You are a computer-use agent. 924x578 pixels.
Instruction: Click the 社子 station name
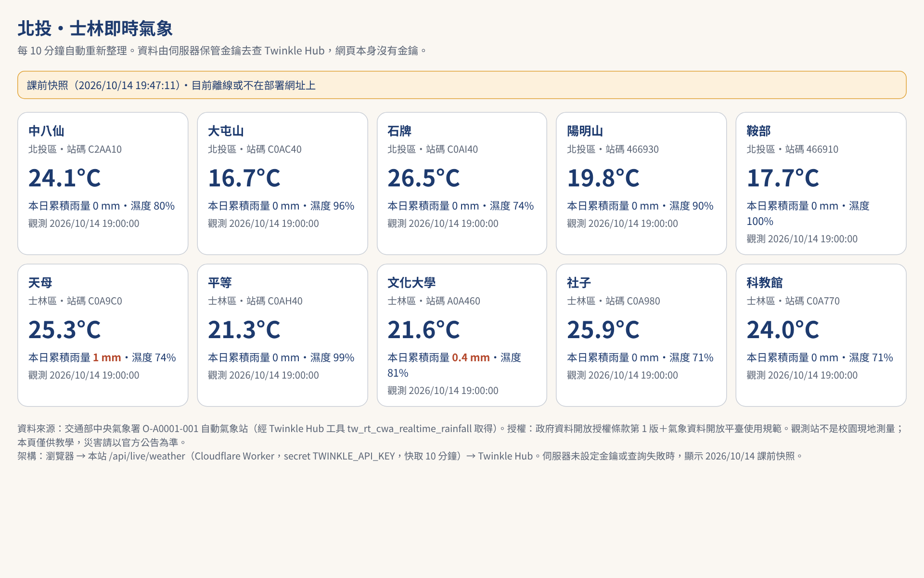pyautogui.click(x=579, y=283)
